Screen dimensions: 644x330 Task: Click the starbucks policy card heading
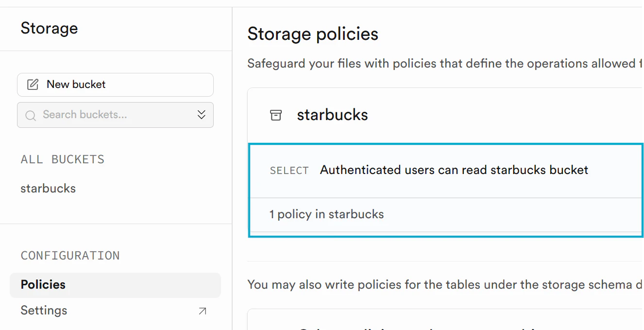tap(333, 115)
